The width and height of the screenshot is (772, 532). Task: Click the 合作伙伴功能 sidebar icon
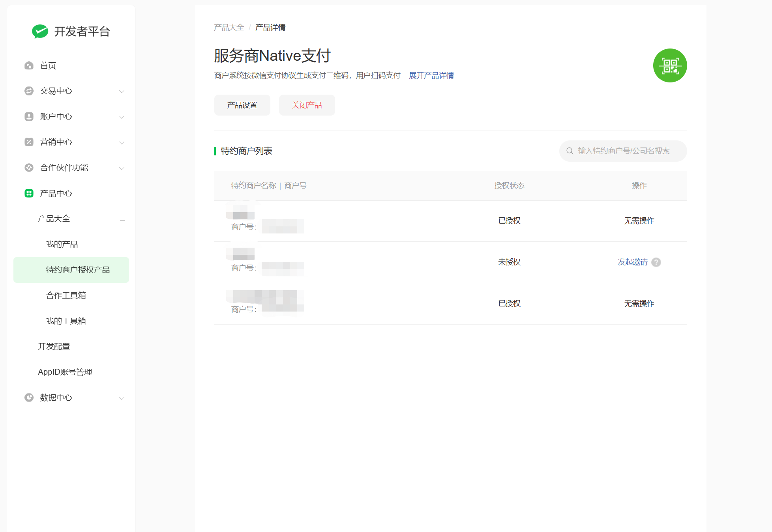click(29, 168)
